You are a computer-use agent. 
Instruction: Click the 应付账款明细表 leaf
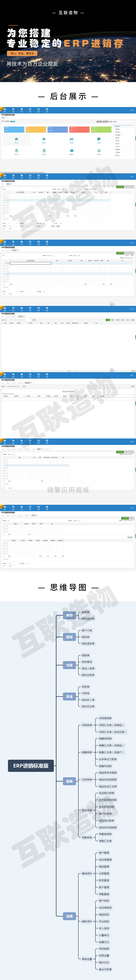click(108, 800)
